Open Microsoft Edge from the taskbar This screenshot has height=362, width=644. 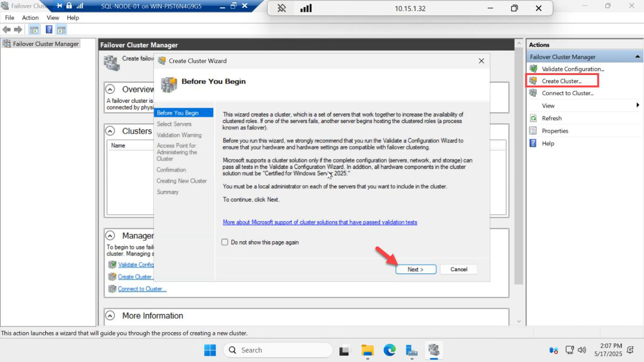(389, 350)
